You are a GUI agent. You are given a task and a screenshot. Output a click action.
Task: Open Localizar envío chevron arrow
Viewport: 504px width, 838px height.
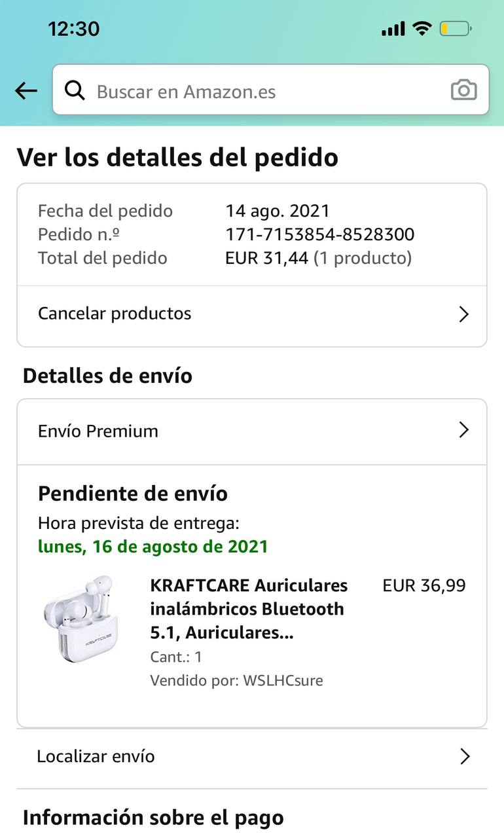click(x=465, y=757)
